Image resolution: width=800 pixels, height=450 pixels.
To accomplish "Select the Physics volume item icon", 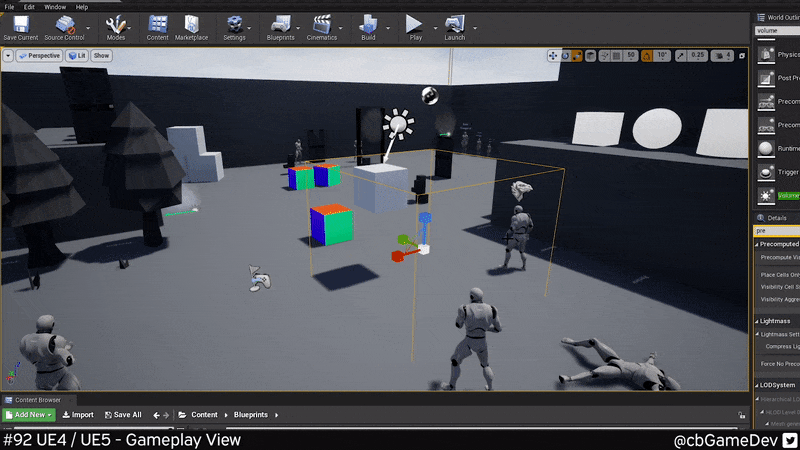I will click(x=766, y=55).
